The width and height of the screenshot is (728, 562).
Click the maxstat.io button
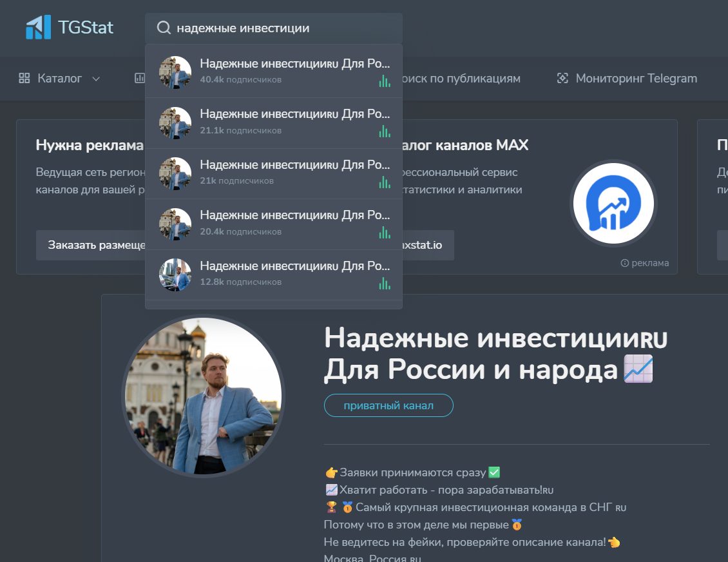click(428, 245)
